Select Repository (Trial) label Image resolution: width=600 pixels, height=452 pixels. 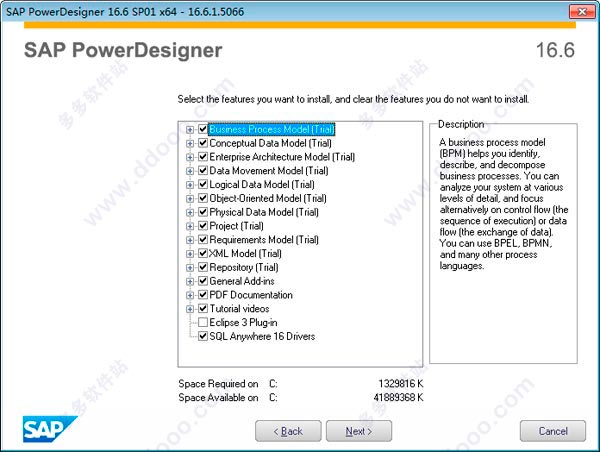244,267
